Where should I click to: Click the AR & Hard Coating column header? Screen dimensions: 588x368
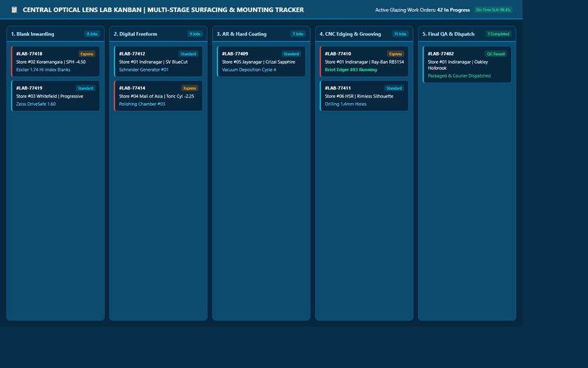(241, 34)
